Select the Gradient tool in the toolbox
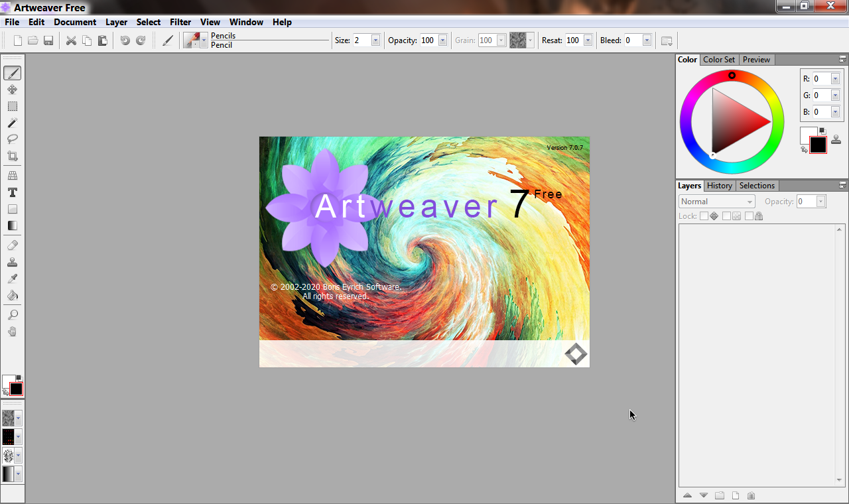 click(x=12, y=225)
